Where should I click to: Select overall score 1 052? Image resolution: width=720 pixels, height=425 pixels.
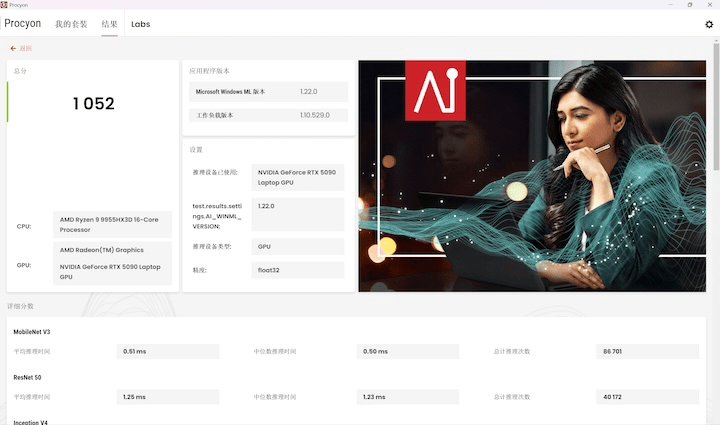94,103
